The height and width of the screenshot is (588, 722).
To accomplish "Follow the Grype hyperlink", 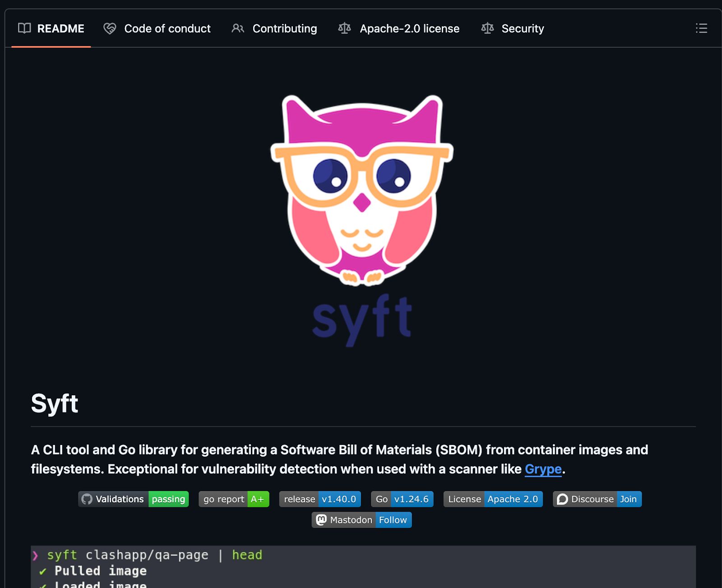I will click(x=543, y=469).
